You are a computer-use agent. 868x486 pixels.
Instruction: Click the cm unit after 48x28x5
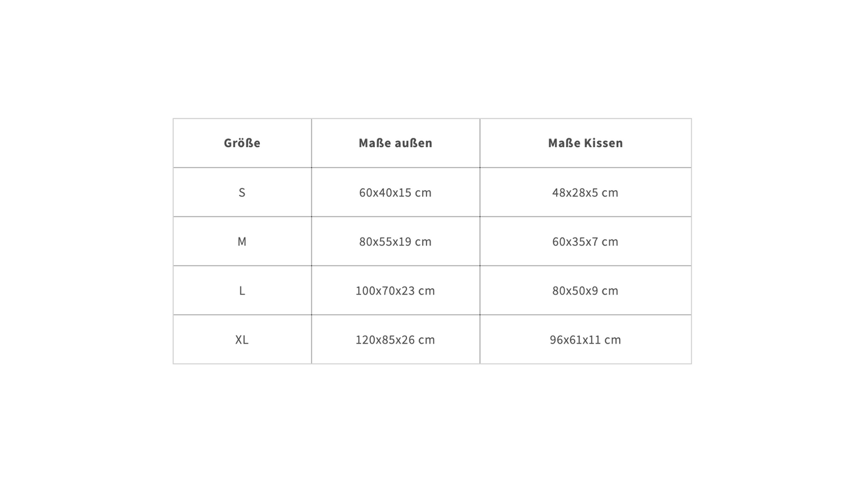tap(610, 193)
